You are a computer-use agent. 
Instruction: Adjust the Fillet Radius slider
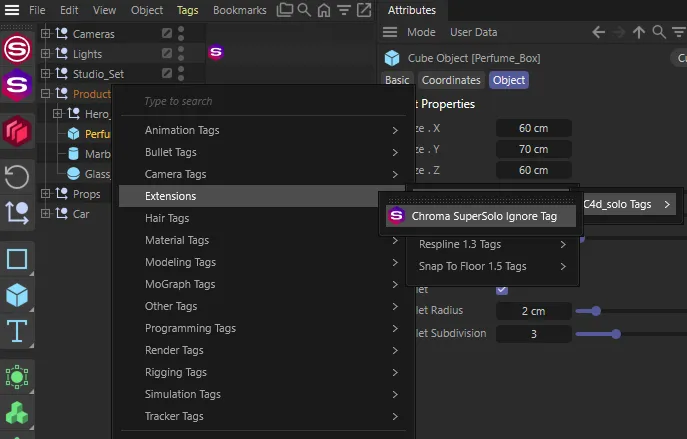pos(596,311)
